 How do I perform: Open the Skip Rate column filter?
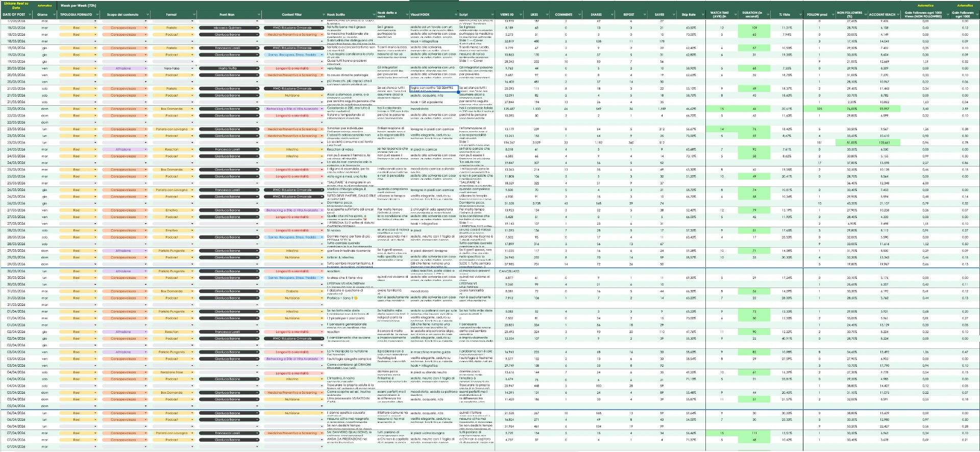pos(703,15)
